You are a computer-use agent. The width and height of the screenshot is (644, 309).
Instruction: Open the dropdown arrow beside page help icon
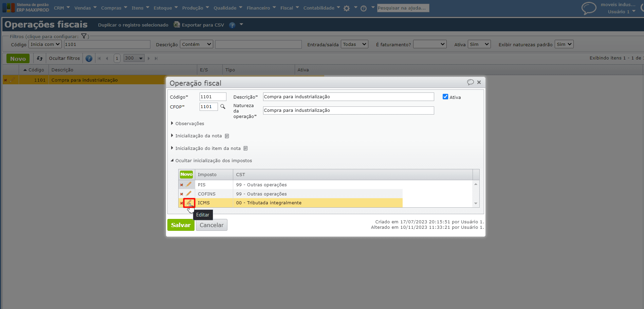(x=241, y=24)
